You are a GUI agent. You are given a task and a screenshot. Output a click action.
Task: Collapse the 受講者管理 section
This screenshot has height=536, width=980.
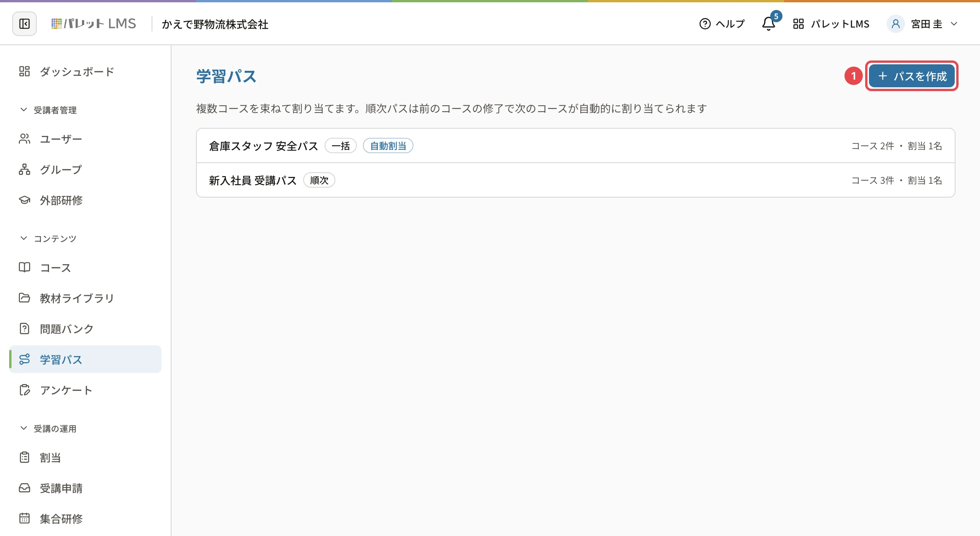tap(48, 110)
